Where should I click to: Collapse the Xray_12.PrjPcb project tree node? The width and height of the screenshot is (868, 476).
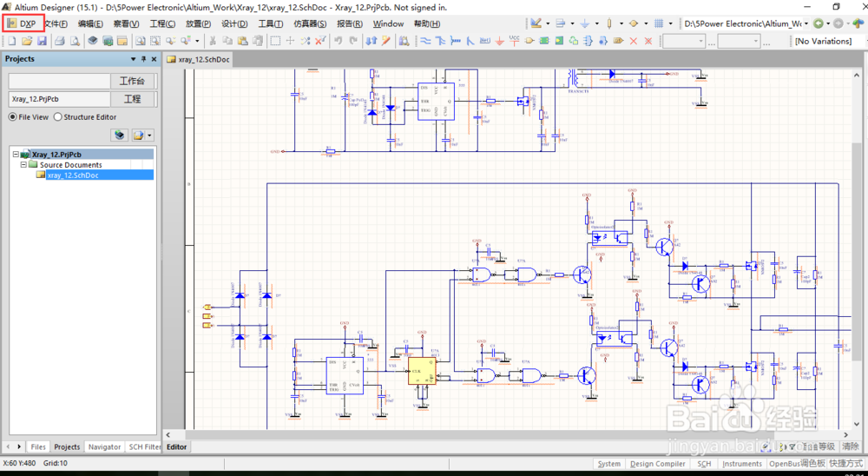[x=16, y=155]
